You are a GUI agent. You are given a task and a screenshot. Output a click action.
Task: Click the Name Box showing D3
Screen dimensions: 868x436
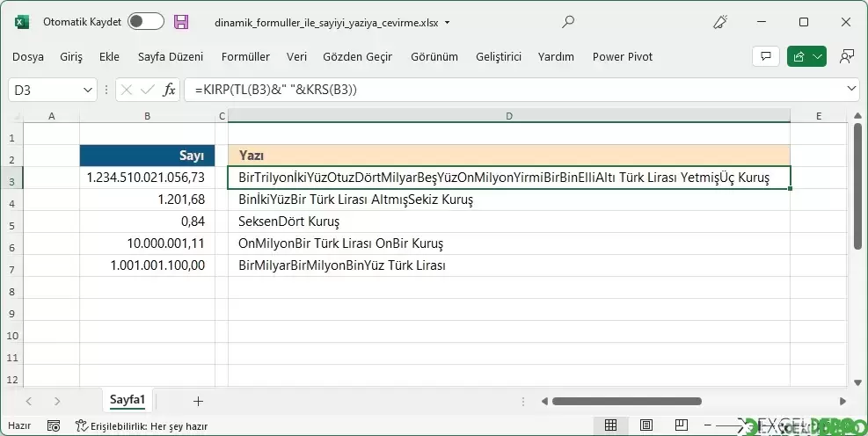46,90
